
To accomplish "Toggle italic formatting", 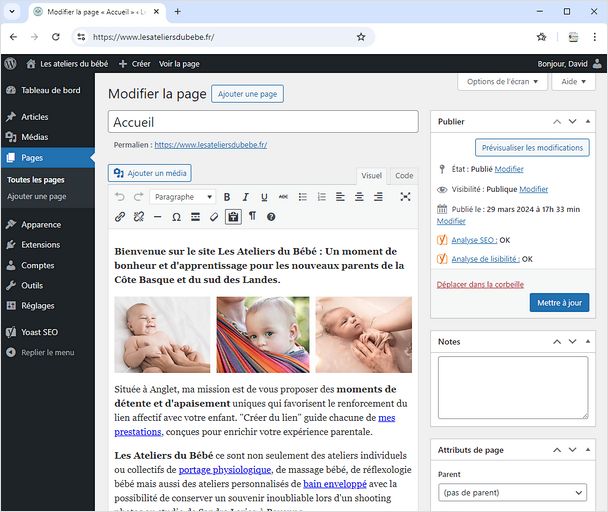I will pyautogui.click(x=245, y=197).
